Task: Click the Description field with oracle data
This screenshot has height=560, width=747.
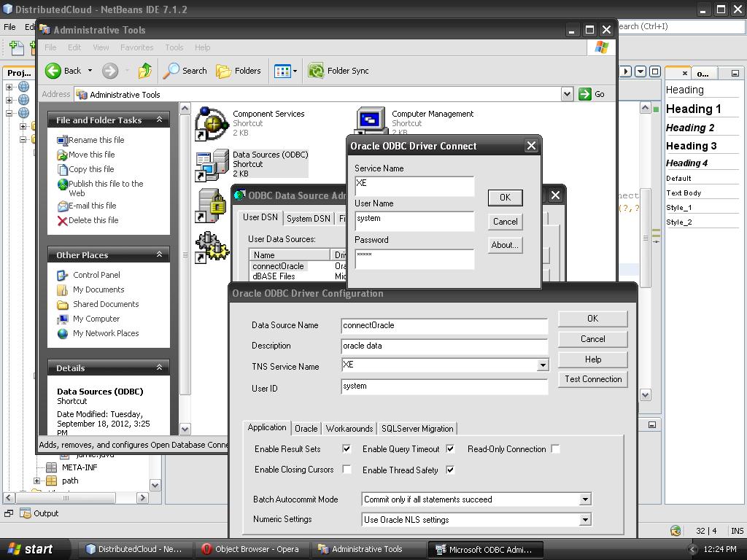Action: (x=444, y=346)
